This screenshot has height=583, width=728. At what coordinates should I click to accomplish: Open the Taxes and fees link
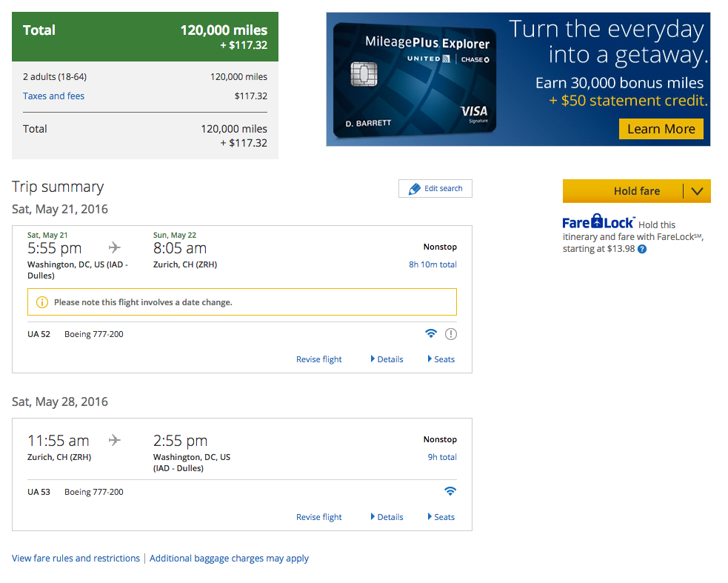click(54, 96)
